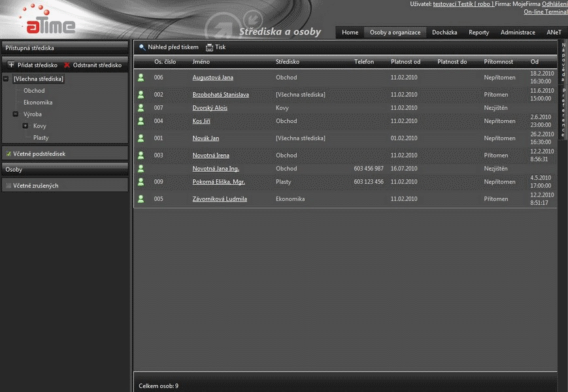Select Výroba in the středisko tree
This screenshot has width=568, height=392.
coord(33,114)
